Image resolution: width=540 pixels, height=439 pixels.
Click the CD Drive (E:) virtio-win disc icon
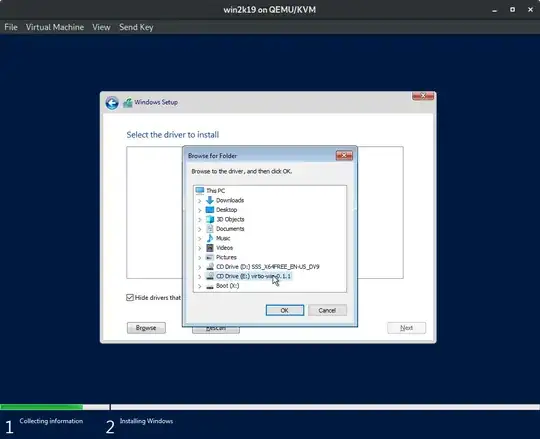(x=209, y=276)
